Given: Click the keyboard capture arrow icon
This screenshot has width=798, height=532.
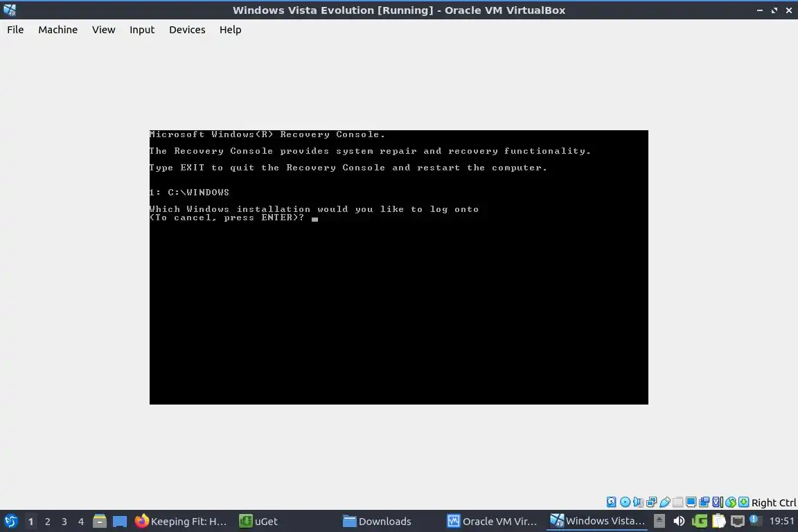Looking at the screenshot, I should click(743, 502).
